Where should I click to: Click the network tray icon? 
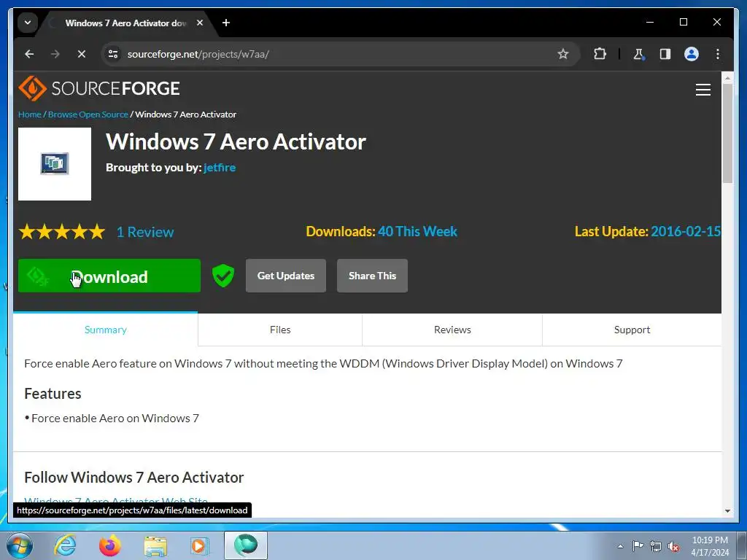[x=656, y=546]
